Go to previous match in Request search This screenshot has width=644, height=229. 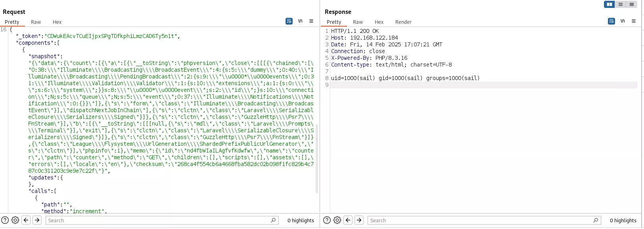(x=26, y=220)
